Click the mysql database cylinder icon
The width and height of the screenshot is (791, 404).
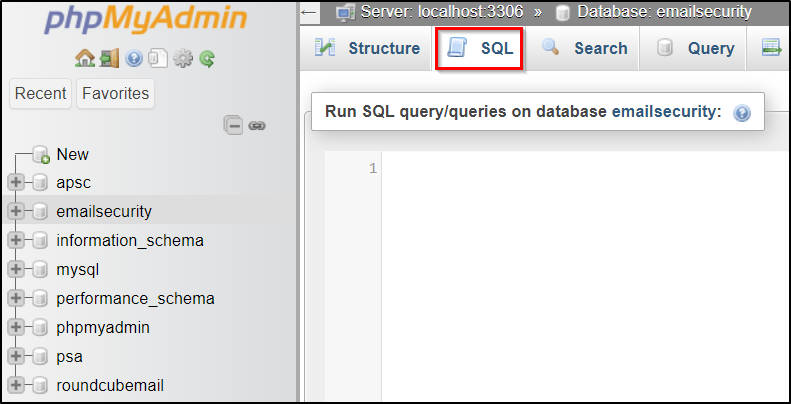(x=40, y=270)
